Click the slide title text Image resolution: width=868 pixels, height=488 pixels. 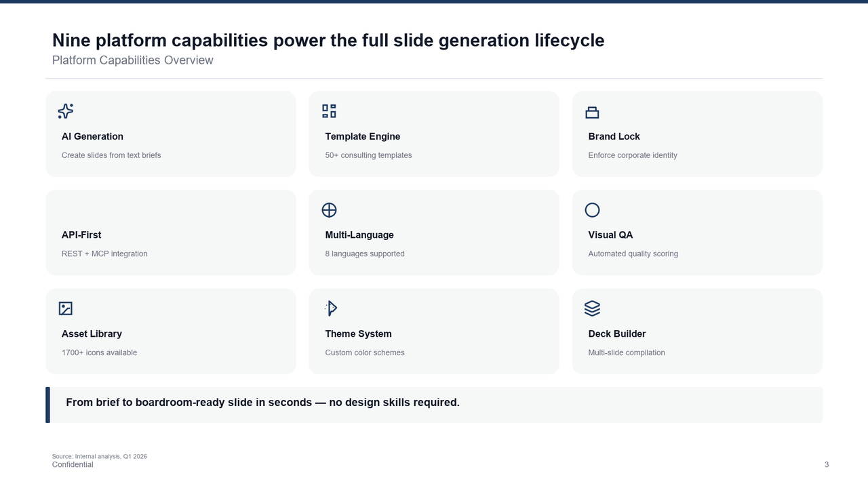tap(328, 40)
